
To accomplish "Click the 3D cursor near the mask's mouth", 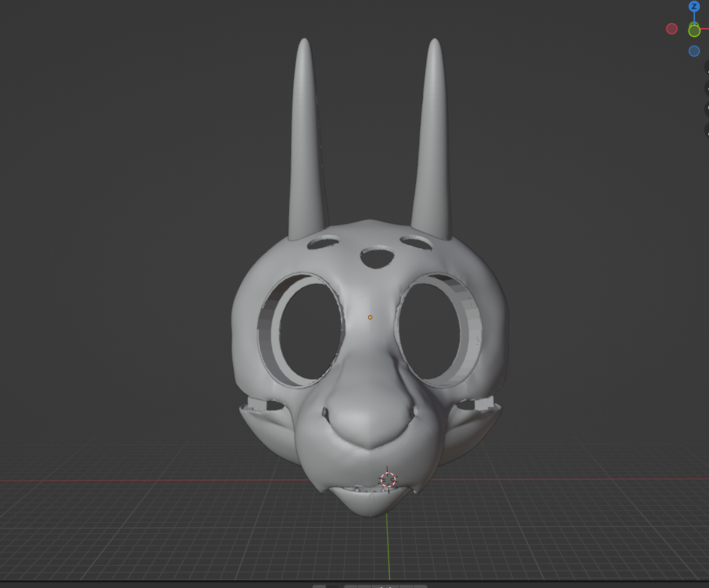I will click(388, 479).
